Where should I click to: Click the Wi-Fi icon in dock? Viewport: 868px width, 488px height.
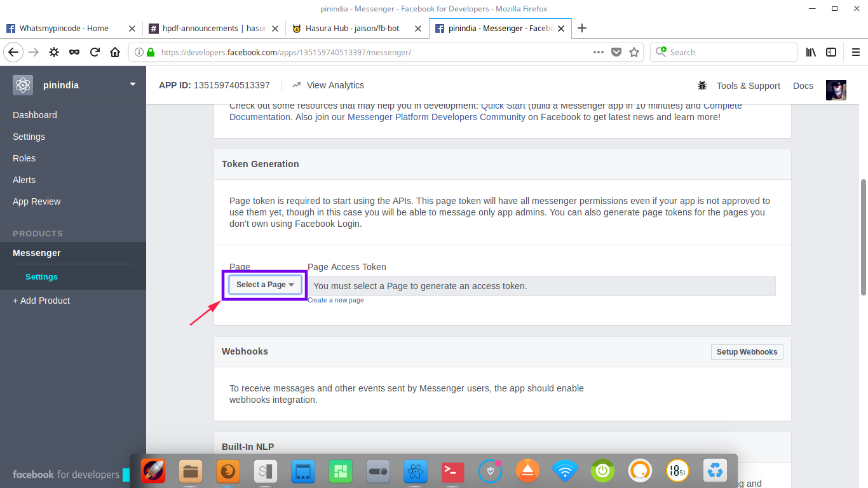tap(565, 471)
